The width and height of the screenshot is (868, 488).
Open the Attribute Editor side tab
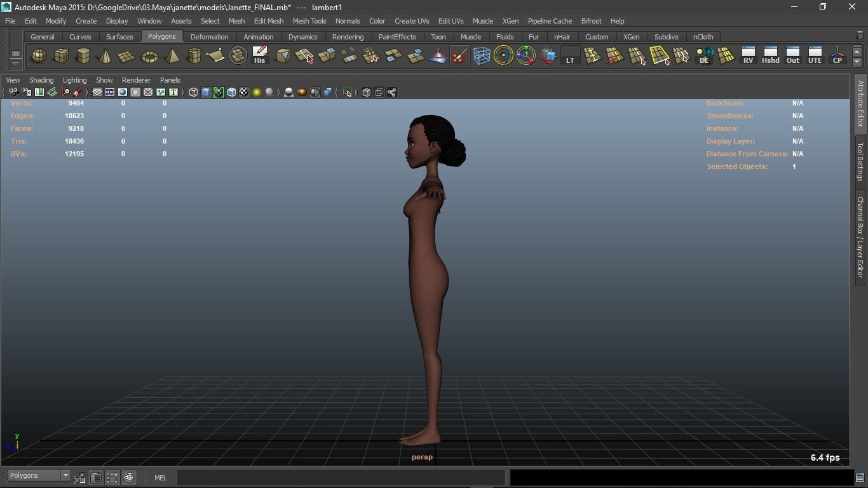tap(860, 103)
